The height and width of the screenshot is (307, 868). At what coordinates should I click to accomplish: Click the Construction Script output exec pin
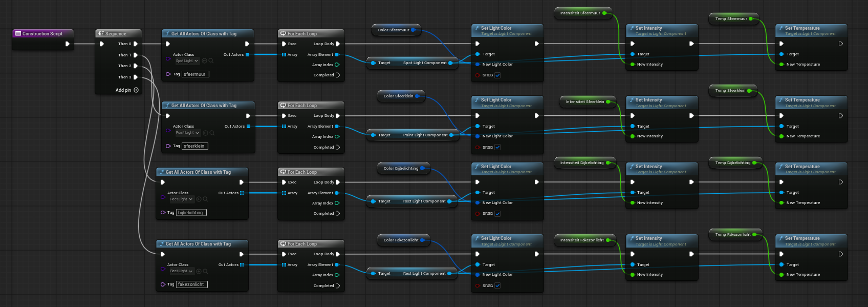(x=68, y=44)
